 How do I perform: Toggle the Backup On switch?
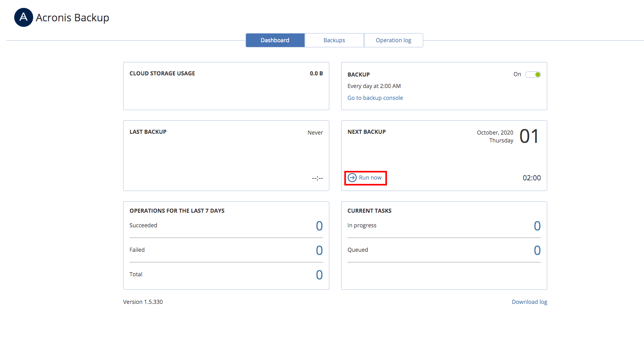click(533, 75)
